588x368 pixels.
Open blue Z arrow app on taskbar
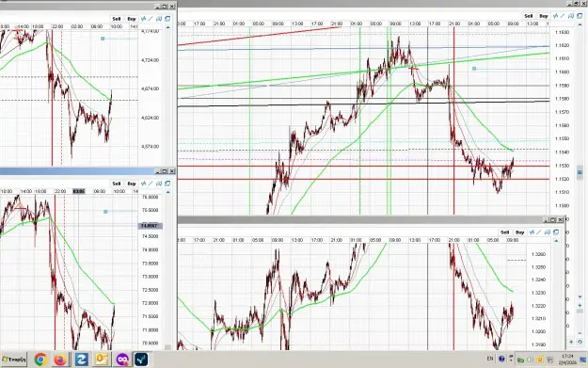coord(81,360)
